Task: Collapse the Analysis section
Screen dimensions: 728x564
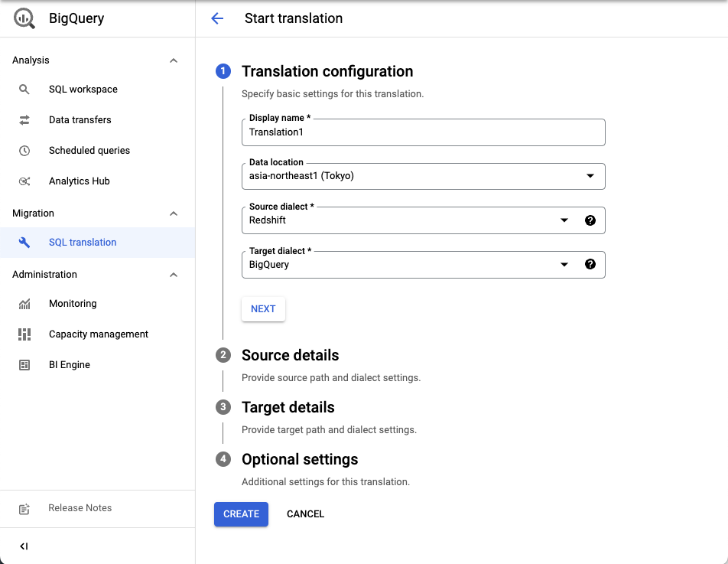Action: click(174, 60)
